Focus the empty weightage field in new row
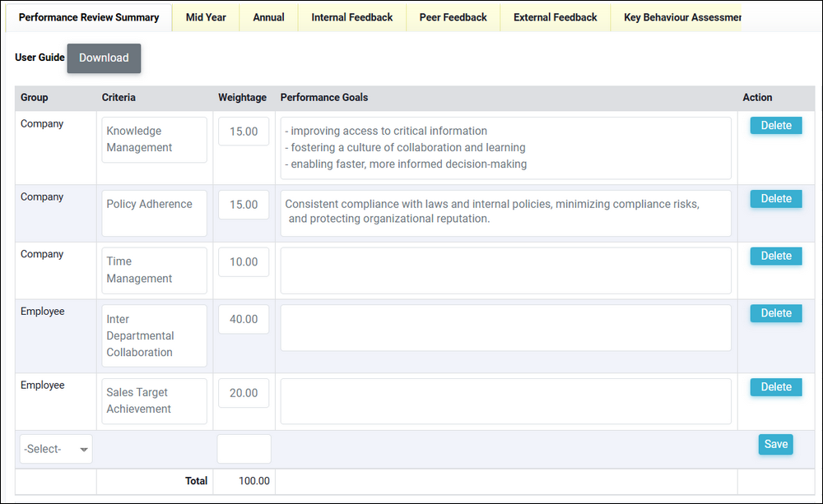Viewport: 823px width, 504px height. (244, 449)
